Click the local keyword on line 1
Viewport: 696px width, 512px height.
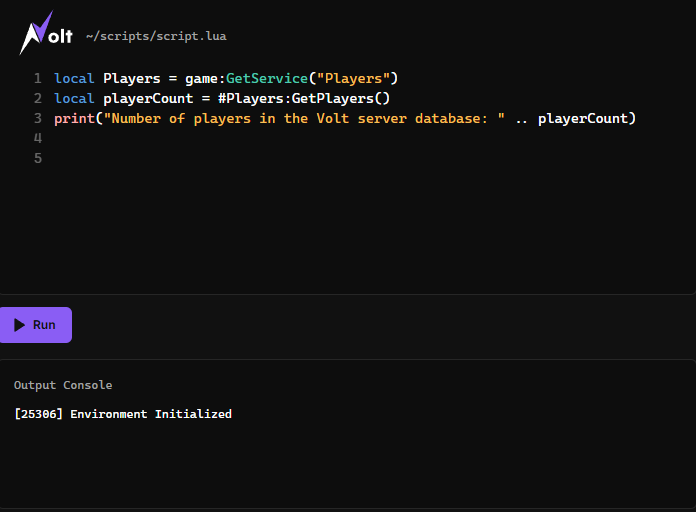point(74,78)
